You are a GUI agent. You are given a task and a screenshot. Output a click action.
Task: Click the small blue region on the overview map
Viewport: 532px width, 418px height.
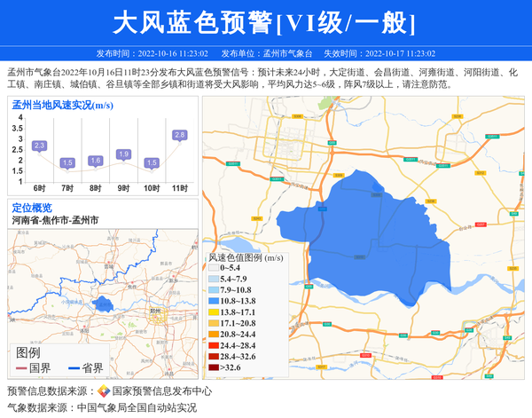point(104,304)
